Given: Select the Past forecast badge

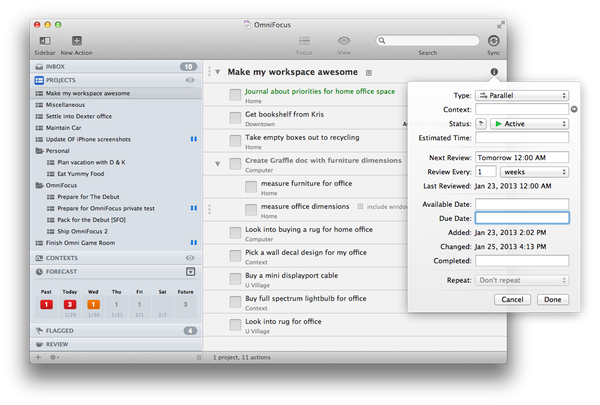Looking at the screenshot, I should [46, 304].
